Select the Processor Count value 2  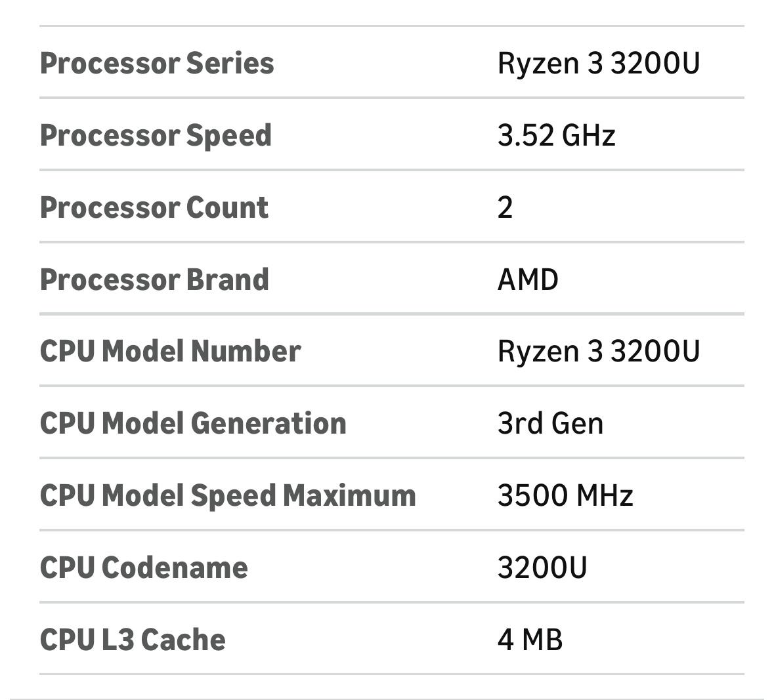[x=505, y=208]
